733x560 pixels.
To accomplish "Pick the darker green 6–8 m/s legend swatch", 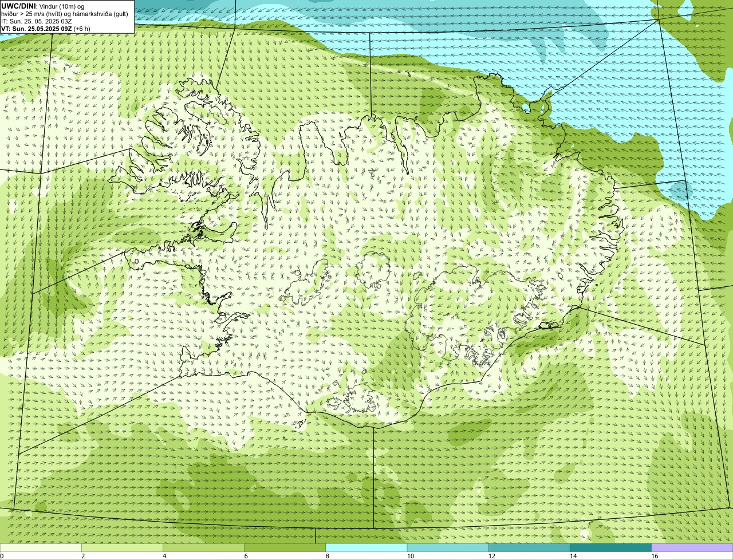I will pyautogui.click(x=285, y=547).
